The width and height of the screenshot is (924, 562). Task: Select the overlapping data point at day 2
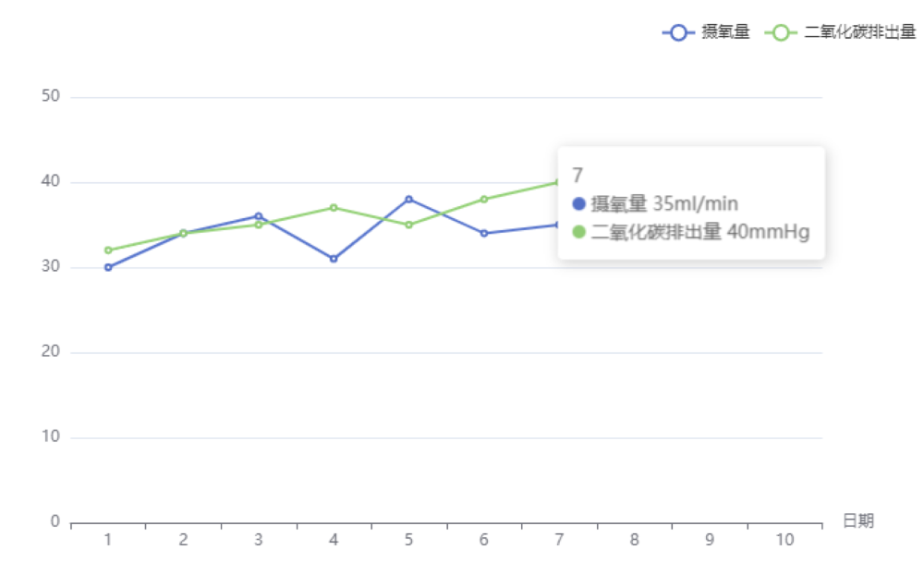click(x=183, y=233)
